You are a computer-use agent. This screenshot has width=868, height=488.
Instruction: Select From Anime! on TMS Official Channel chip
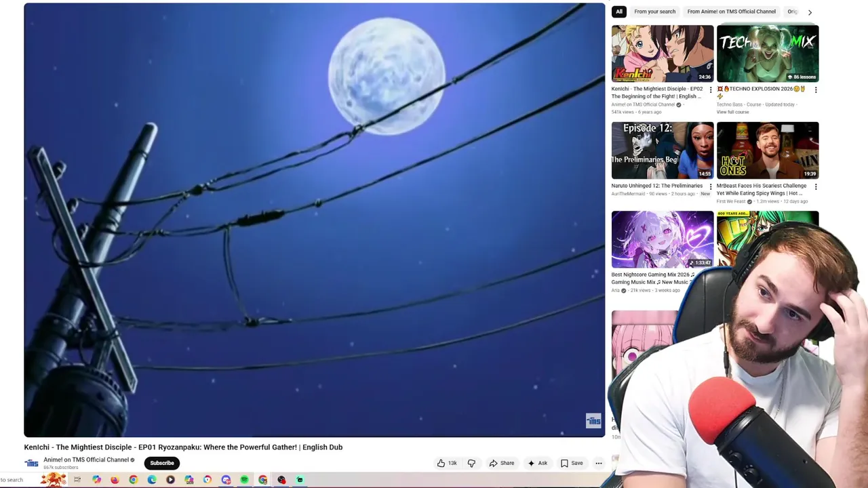pos(731,12)
